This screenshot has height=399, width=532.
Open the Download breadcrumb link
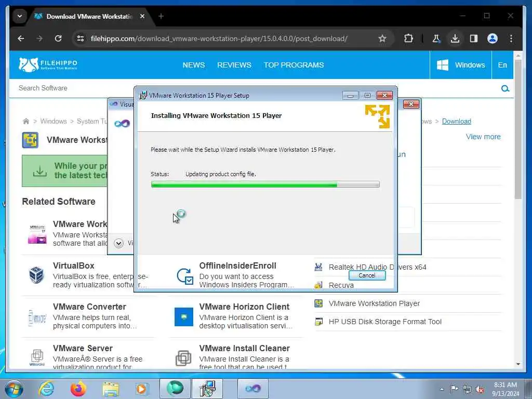(x=456, y=122)
